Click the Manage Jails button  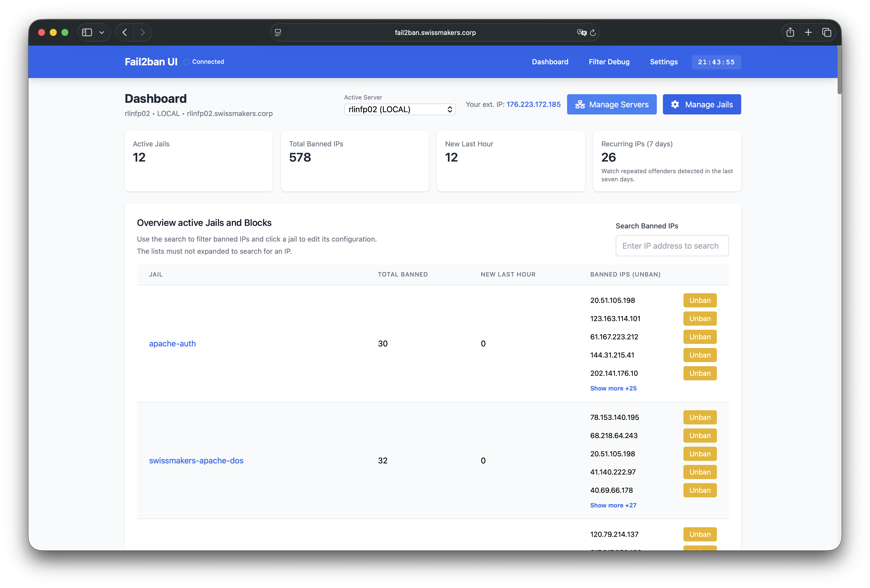701,104
